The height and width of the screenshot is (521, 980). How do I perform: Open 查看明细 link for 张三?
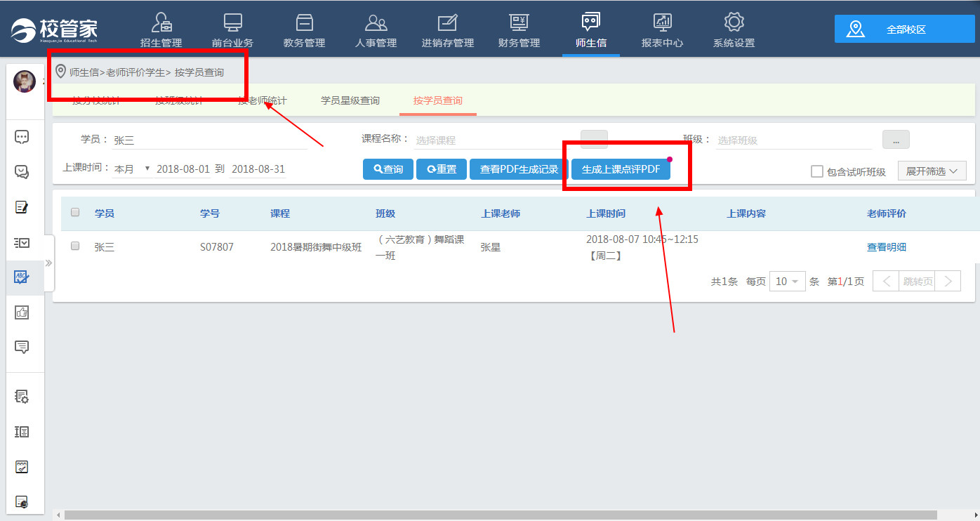click(886, 247)
